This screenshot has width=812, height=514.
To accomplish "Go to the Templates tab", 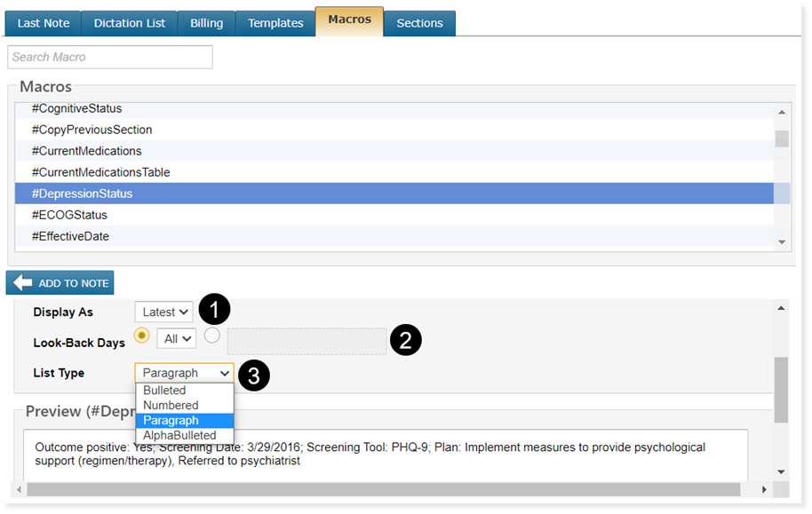I will (275, 23).
